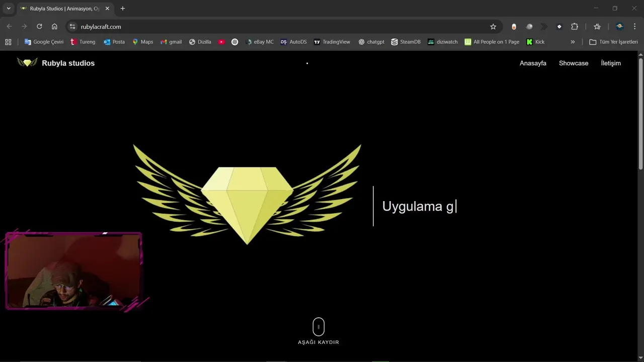The image size is (644, 362).
Task: Open eBay MC bookmark
Action: pos(260,42)
